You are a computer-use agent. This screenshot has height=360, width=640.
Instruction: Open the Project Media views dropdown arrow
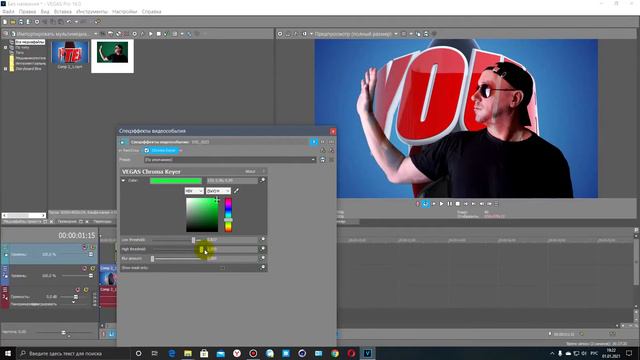(x=182, y=34)
